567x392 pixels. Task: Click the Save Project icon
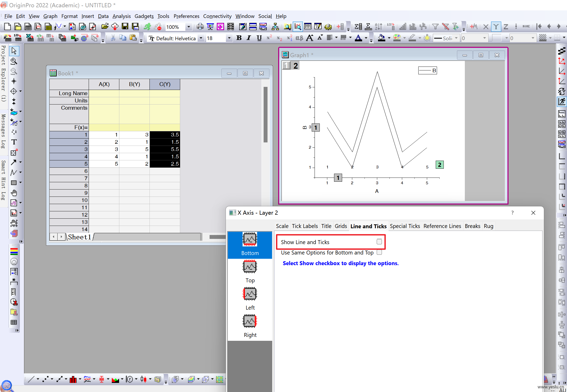[x=125, y=27]
